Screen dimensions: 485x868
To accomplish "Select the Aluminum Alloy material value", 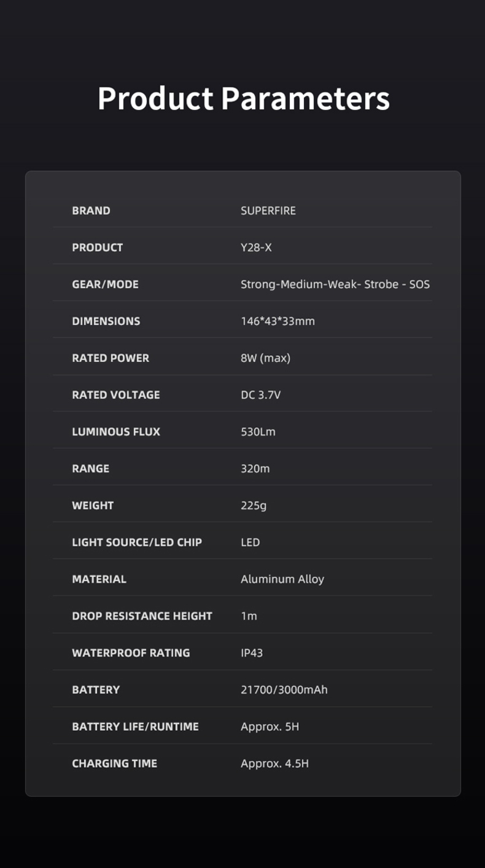I will click(282, 579).
